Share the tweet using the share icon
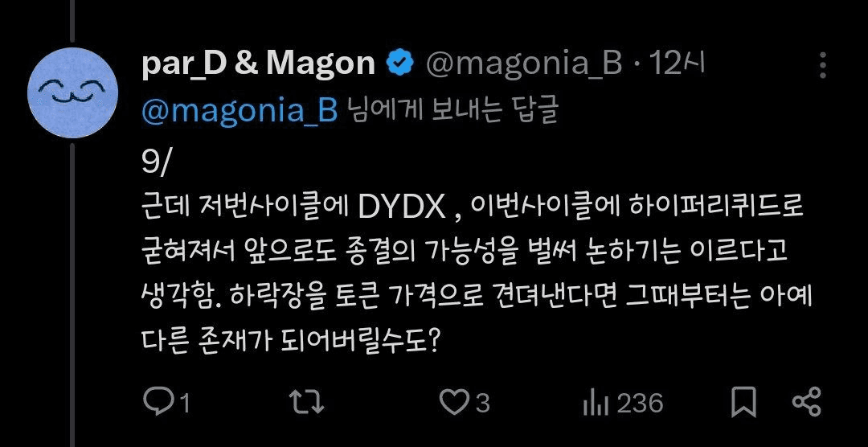Image resolution: width=868 pixels, height=447 pixels. click(x=807, y=402)
